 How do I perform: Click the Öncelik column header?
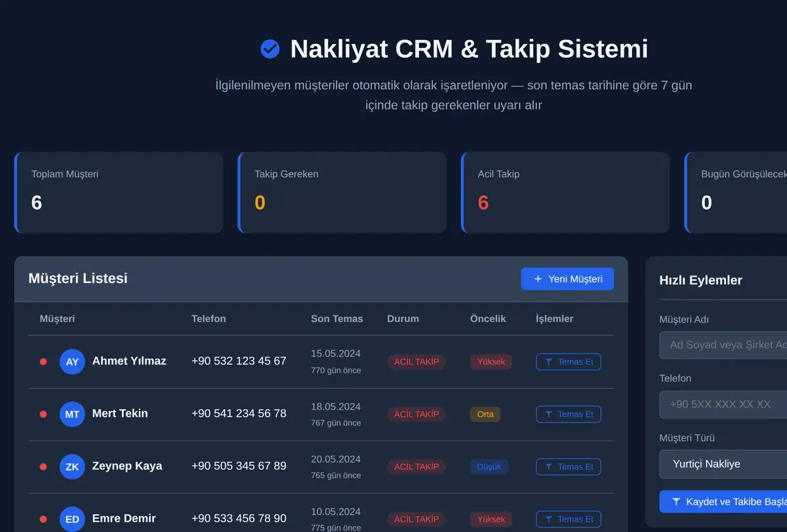coord(488,319)
